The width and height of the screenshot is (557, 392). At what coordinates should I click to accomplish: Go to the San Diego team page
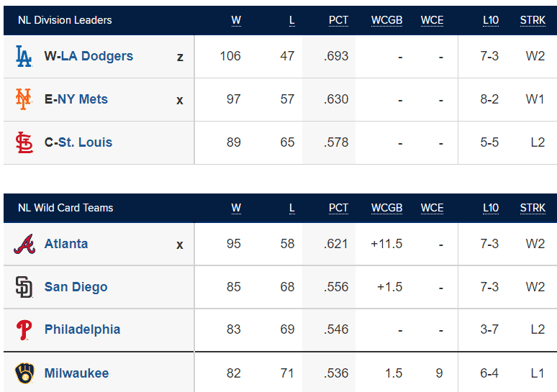pos(76,287)
